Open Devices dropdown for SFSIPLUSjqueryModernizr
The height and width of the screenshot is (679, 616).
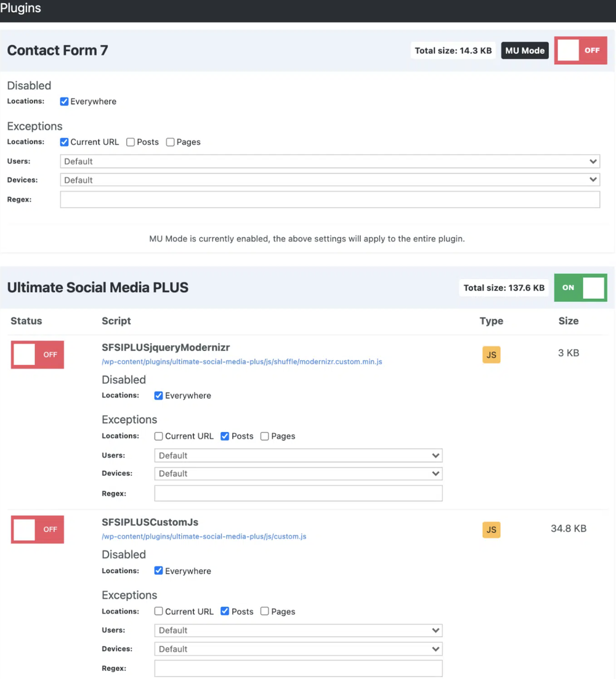point(298,474)
